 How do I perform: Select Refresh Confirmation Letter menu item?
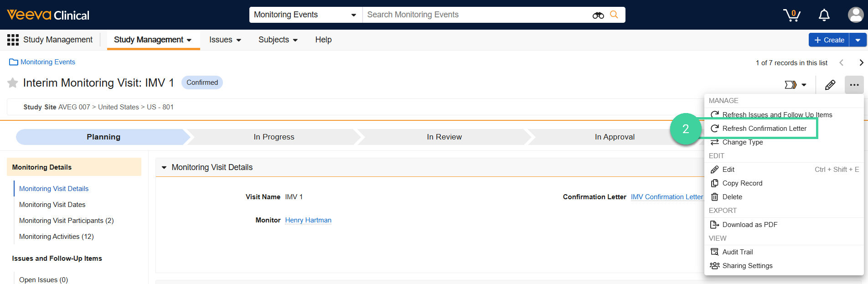[x=764, y=129]
